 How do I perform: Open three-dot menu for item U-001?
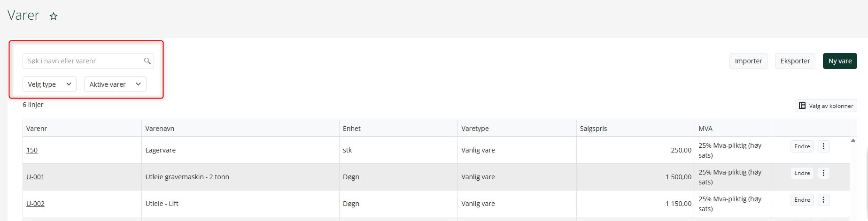point(823,173)
